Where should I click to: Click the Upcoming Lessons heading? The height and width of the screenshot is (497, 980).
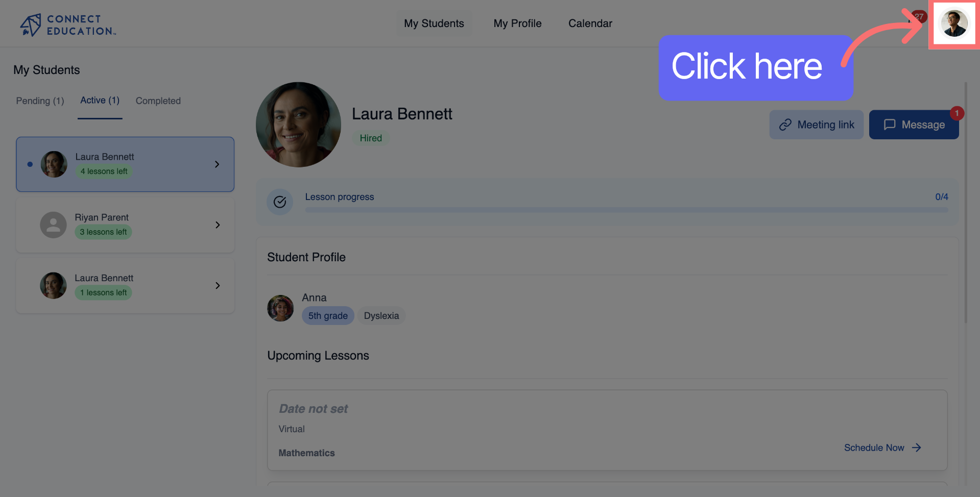pos(318,356)
